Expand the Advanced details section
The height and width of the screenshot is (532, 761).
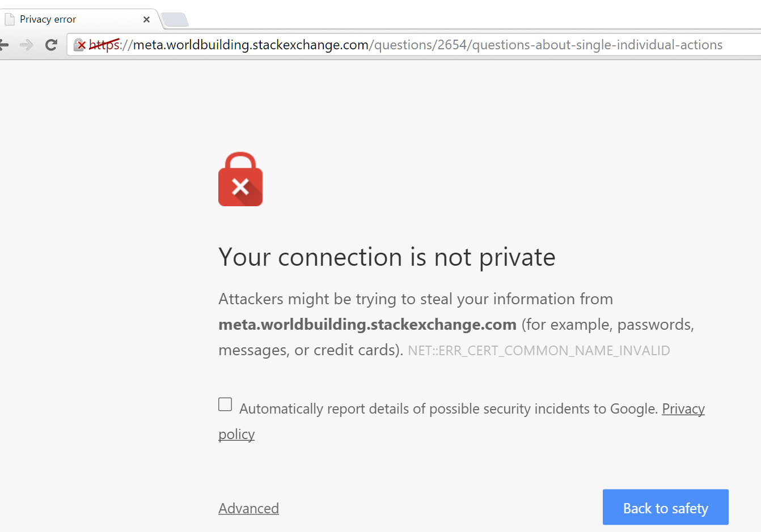click(248, 508)
